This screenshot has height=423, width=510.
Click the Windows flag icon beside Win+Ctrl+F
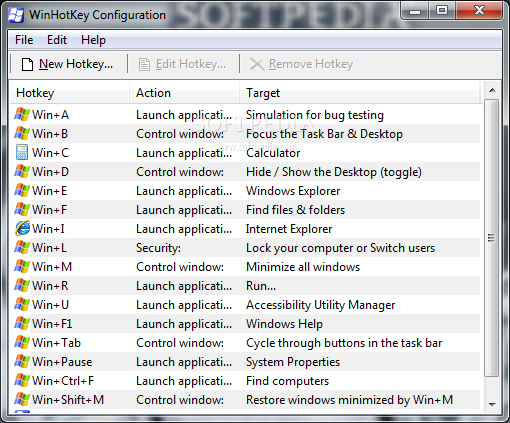pos(22,381)
